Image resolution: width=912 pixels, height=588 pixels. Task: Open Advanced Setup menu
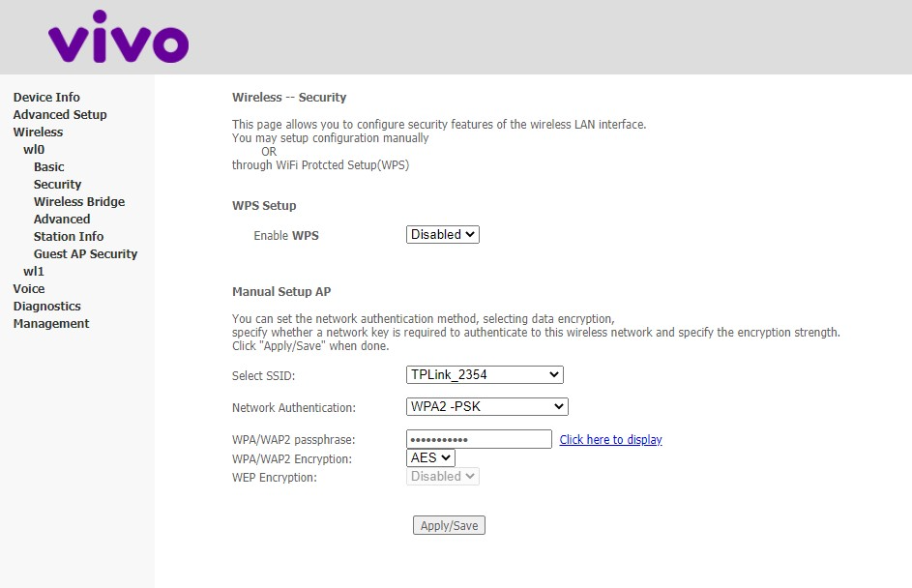(x=60, y=114)
